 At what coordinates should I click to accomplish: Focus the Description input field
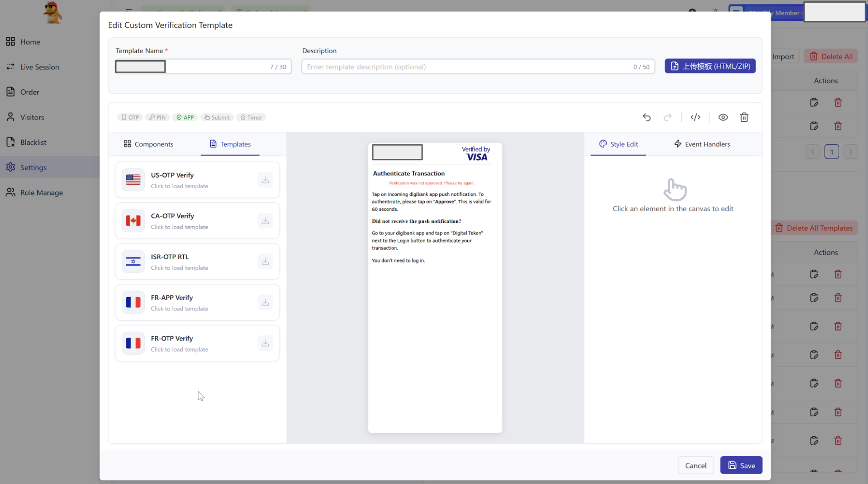tap(478, 66)
